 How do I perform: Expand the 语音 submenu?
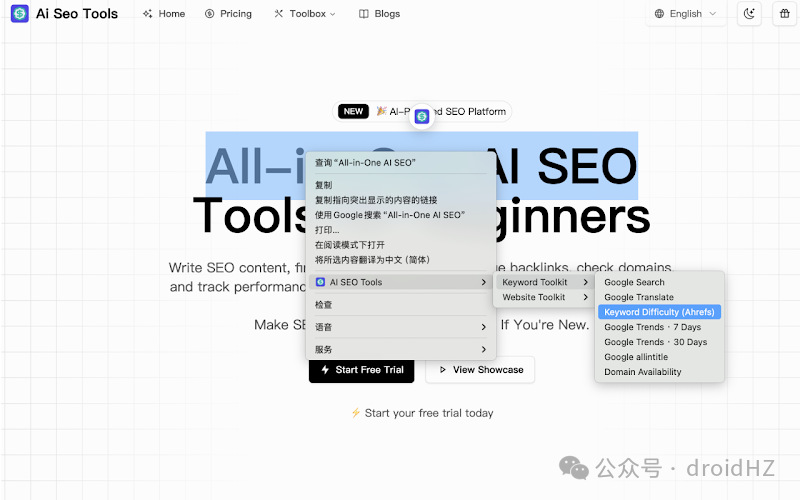tap(402, 327)
